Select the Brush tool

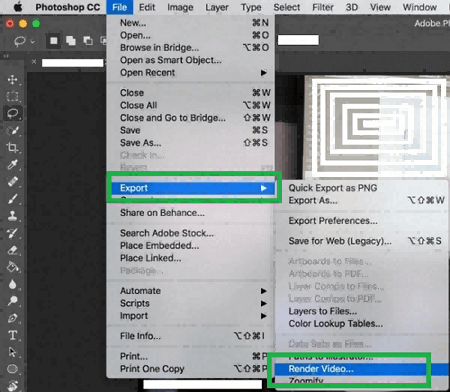[13, 199]
